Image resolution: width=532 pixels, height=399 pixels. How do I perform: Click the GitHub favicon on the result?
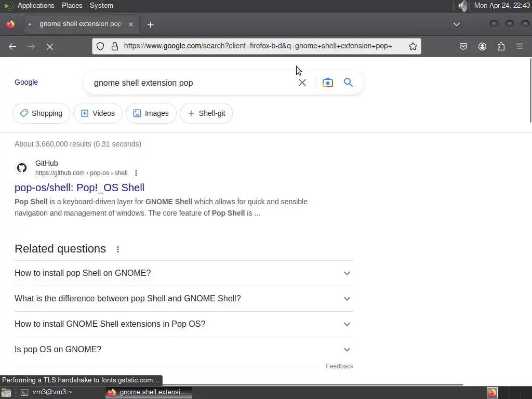tap(22, 168)
